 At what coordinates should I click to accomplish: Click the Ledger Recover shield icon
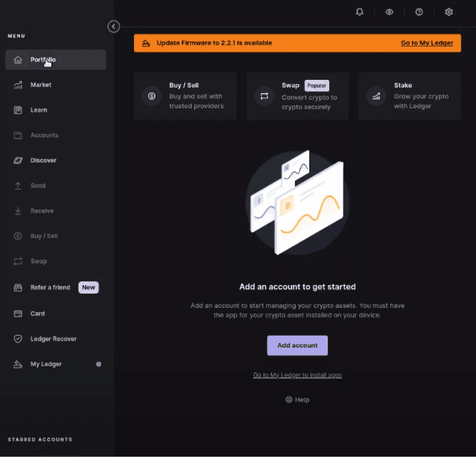18,339
